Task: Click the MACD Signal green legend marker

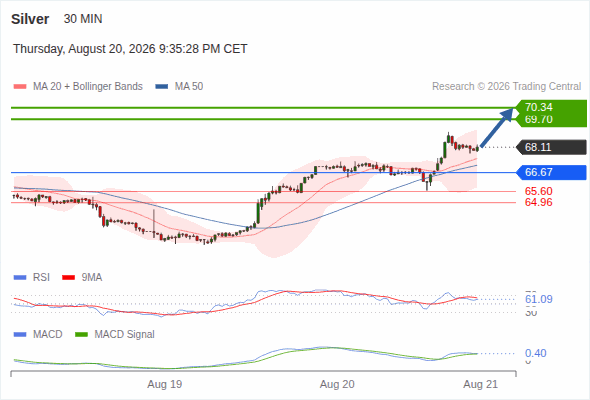Action: click(x=81, y=334)
